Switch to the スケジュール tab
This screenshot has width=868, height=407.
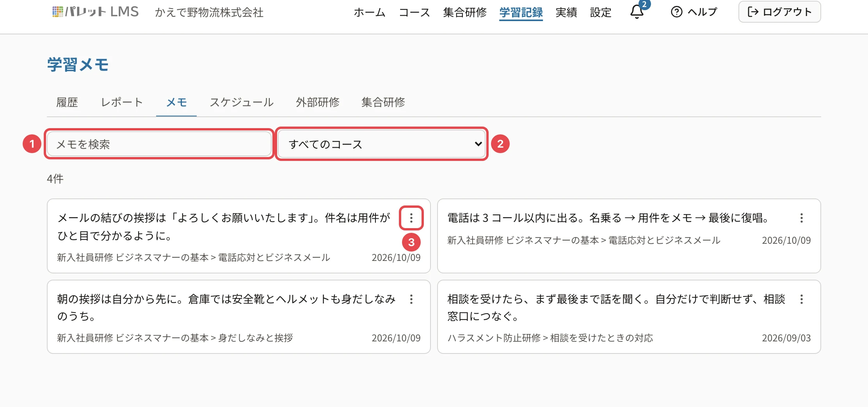[242, 102]
